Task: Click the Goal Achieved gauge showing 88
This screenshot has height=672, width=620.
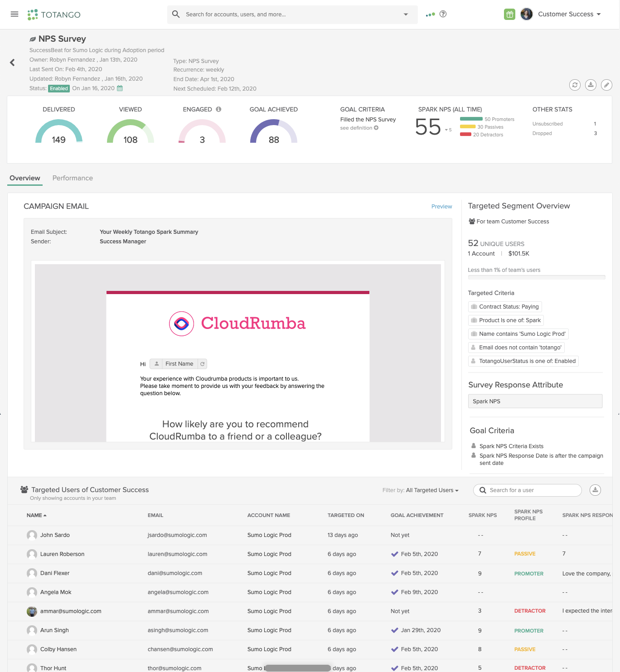Action: (274, 131)
